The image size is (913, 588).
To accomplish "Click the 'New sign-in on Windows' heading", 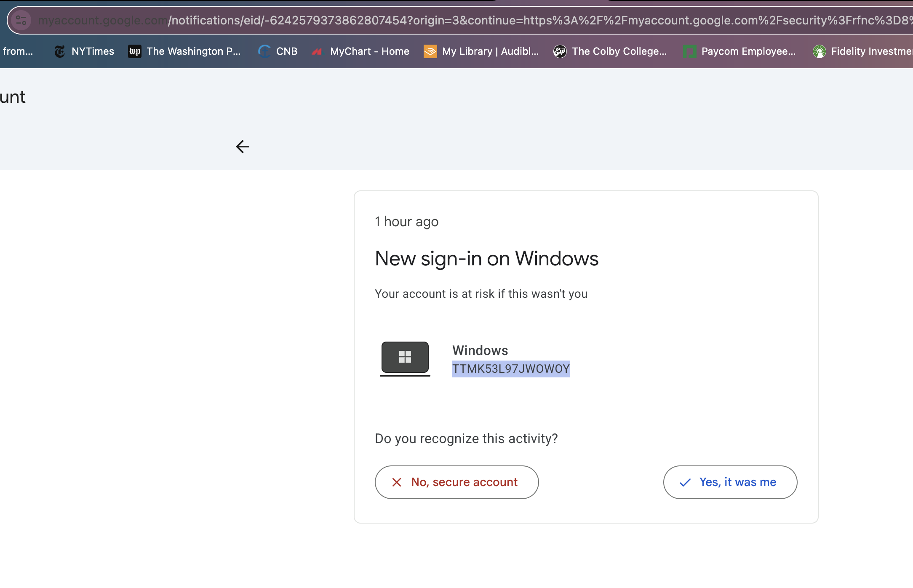I will 486,258.
